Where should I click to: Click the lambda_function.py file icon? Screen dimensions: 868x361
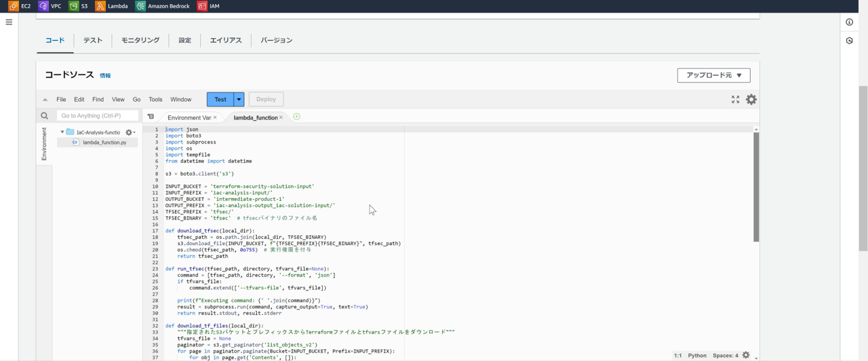[x=75, y=142]
